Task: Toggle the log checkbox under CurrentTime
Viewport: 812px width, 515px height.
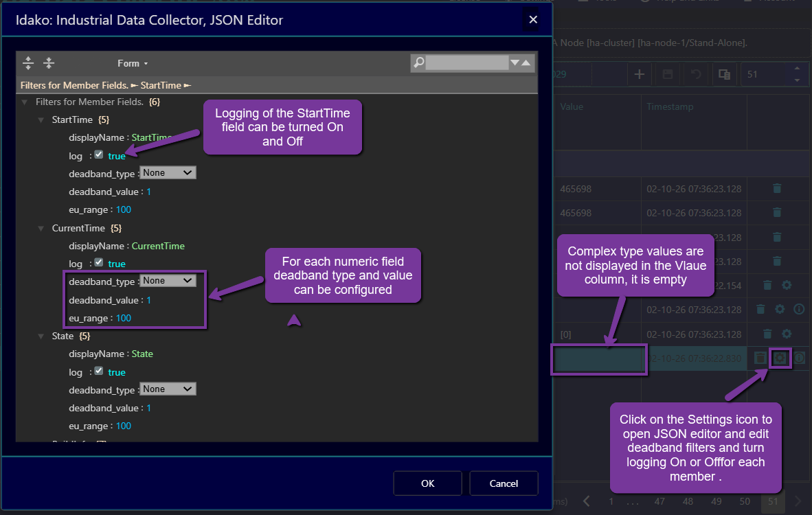Action: pyautogui.click(x=99, y=262)
